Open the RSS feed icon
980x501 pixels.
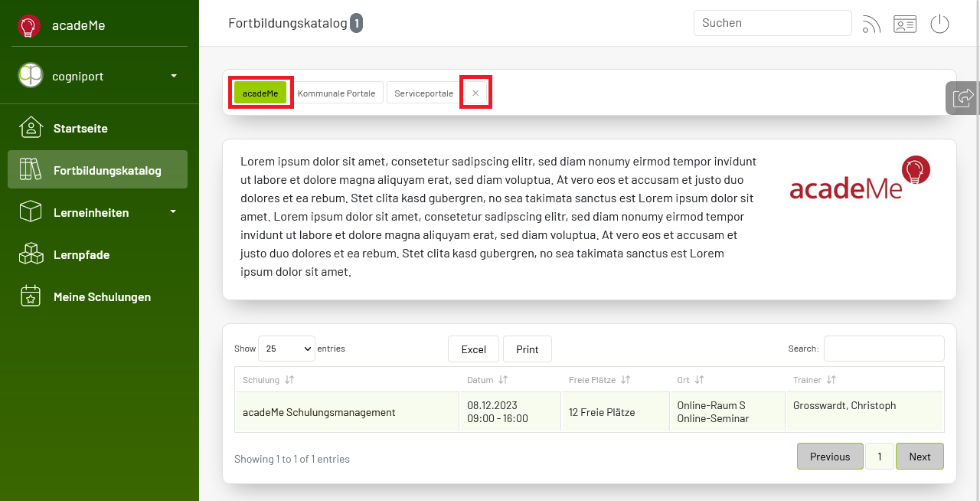tap(871, 25)
